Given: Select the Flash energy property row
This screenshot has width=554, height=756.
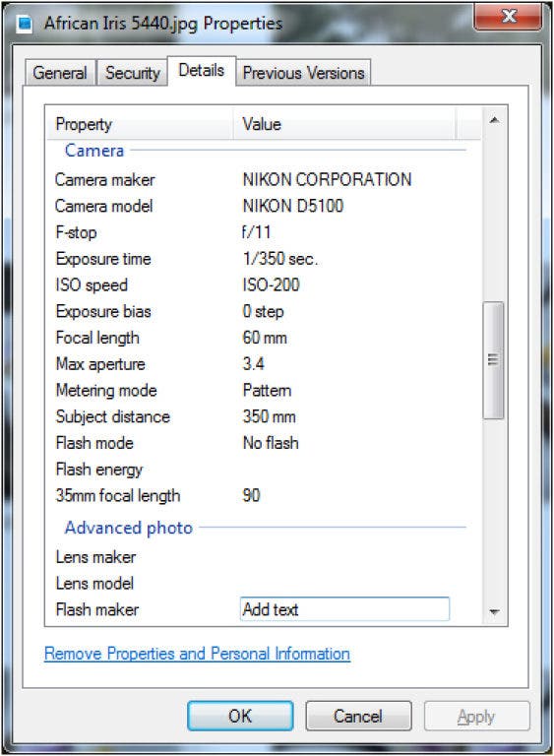Looking at the screenshot, I should click(263, 470).
